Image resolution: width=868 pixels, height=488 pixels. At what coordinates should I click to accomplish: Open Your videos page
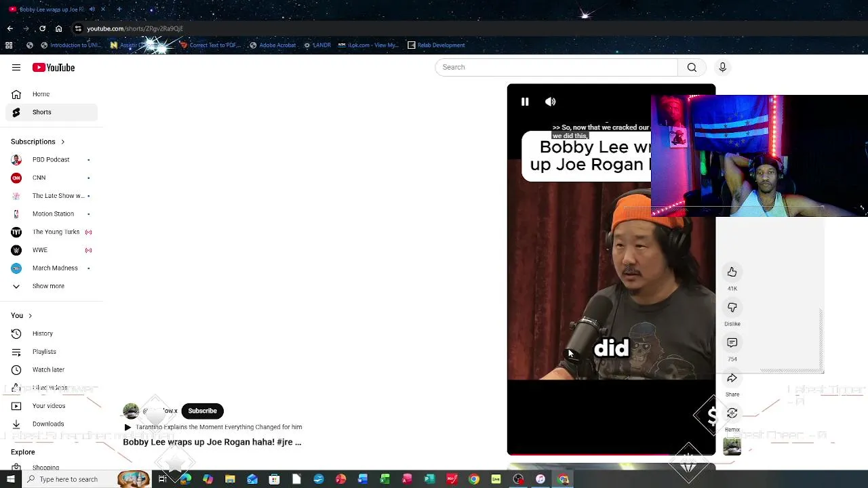(x=52, y=406)
